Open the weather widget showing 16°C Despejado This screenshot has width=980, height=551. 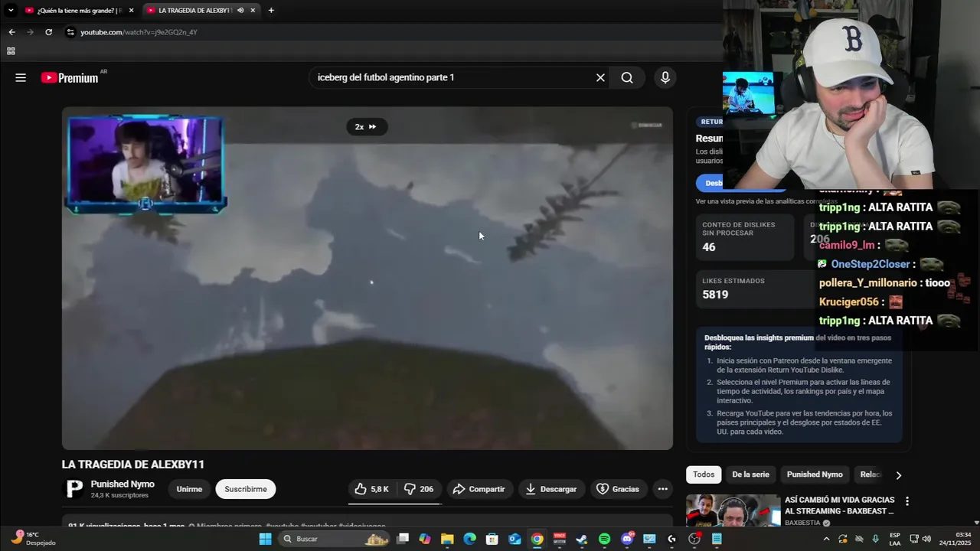coord(32,539)
